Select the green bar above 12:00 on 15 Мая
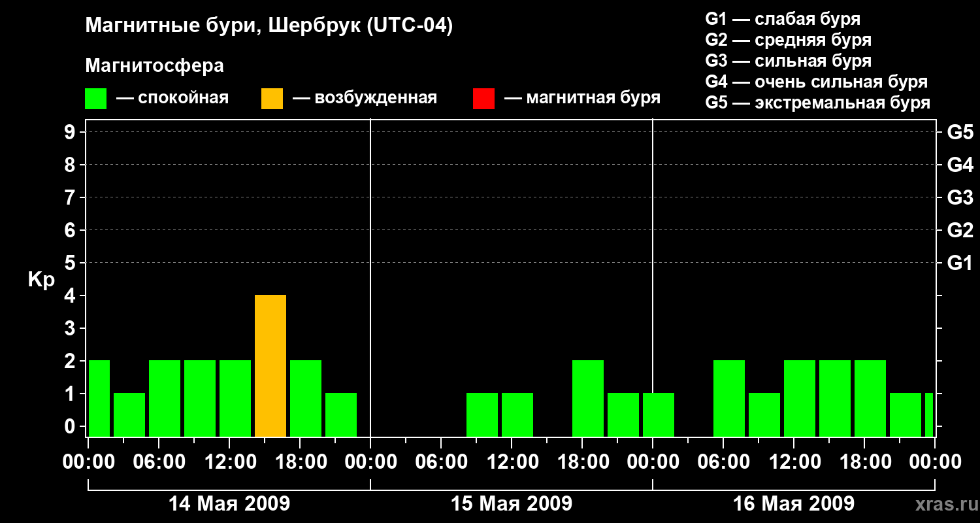This screenshot has height=523, width=980. [x=517, y=414]
